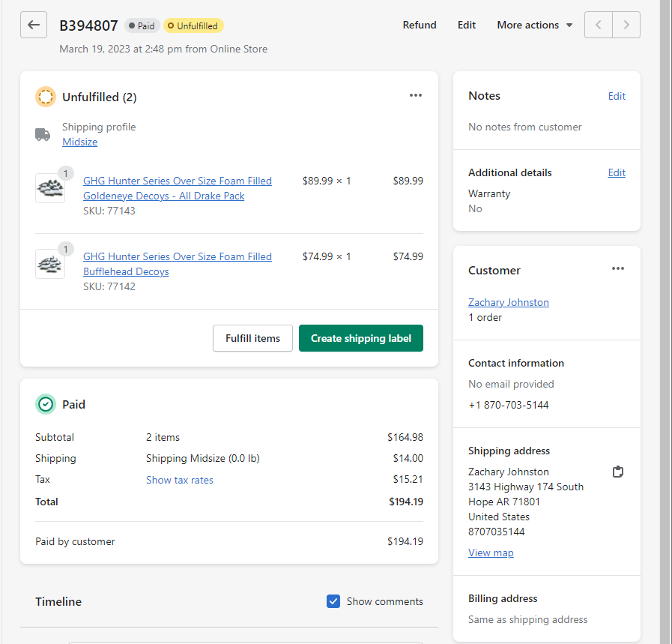672x644 pixels.
Task: Click Create shipping label button
Action: pos(361,338)
